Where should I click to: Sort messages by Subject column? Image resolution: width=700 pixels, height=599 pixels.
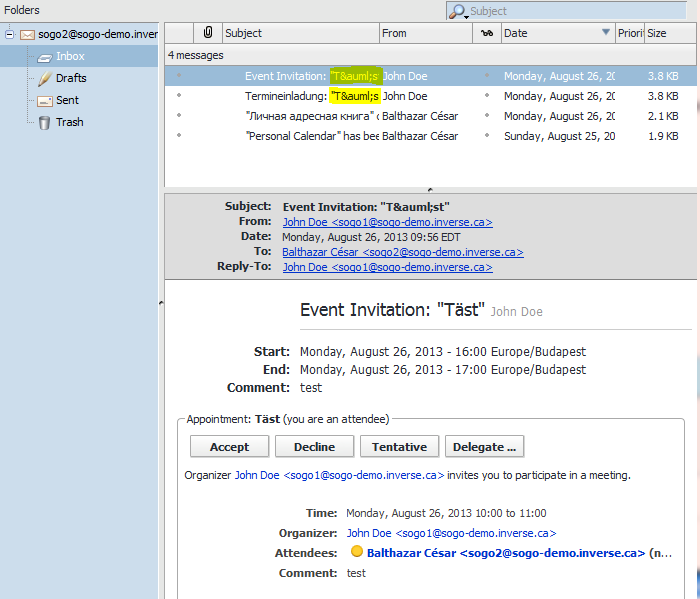click(x=300, y=33)
